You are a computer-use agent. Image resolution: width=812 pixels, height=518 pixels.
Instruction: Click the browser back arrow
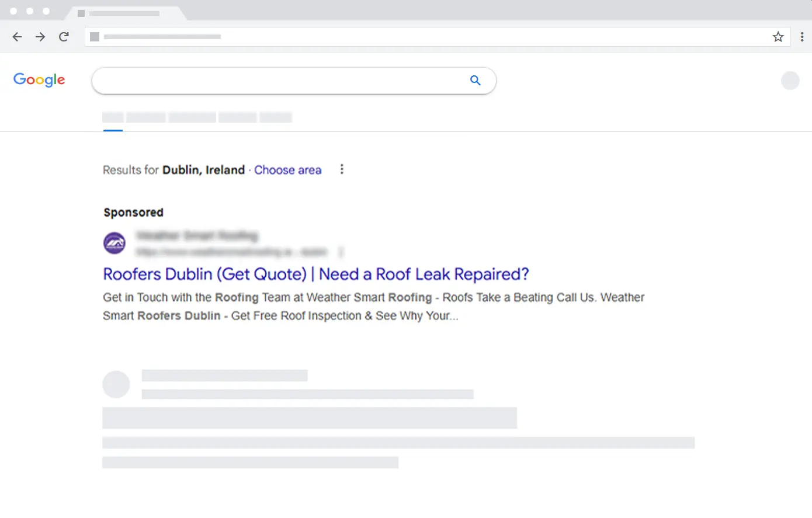17,37
